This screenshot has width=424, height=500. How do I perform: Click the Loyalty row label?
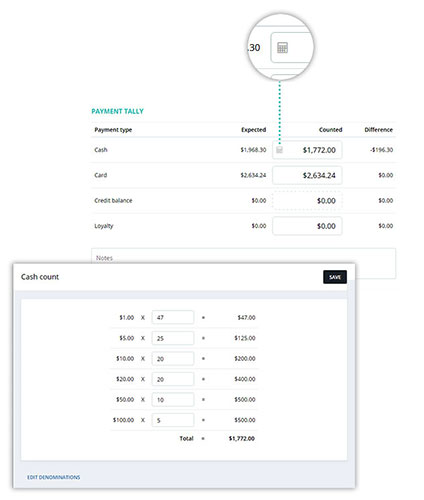pos(104,226)
